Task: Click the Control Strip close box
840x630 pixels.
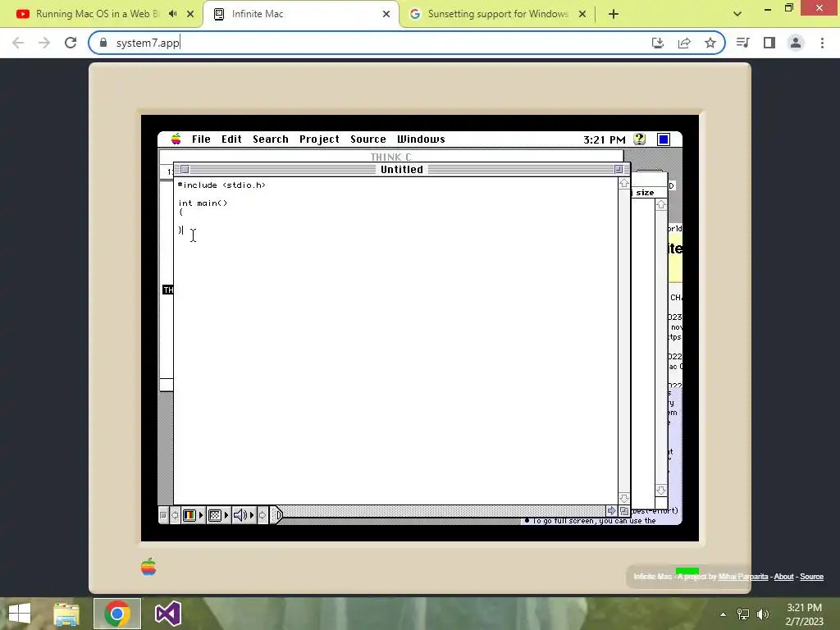Action: tap(163, 515)
